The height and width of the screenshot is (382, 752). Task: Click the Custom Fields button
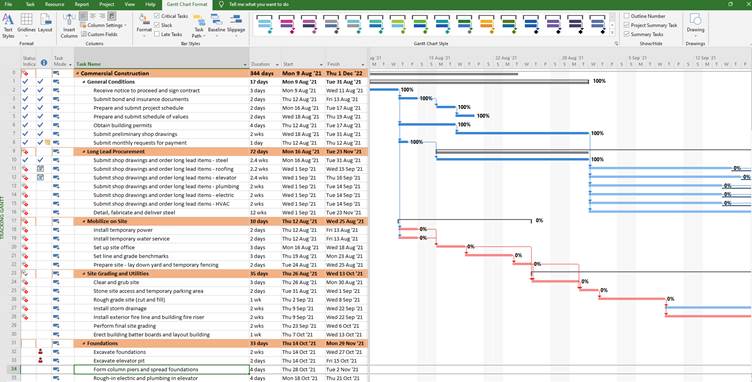[99, 34]
